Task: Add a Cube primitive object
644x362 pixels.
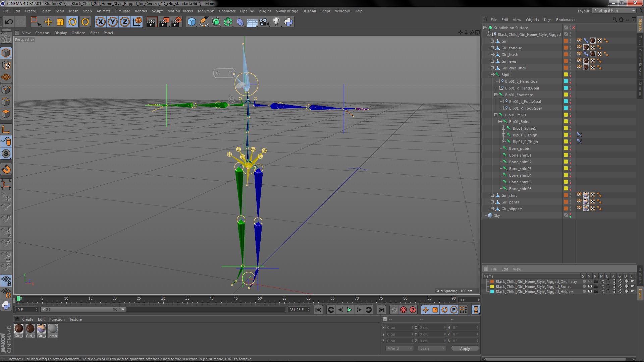Action: pos(192,22)
